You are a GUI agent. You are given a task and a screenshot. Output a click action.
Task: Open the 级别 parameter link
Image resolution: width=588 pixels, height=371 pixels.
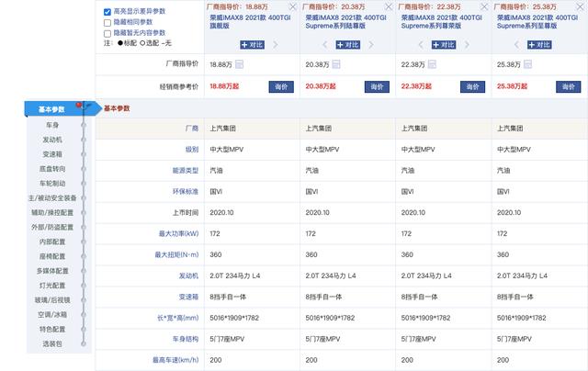pyautogui.click(x=192, y=149)
